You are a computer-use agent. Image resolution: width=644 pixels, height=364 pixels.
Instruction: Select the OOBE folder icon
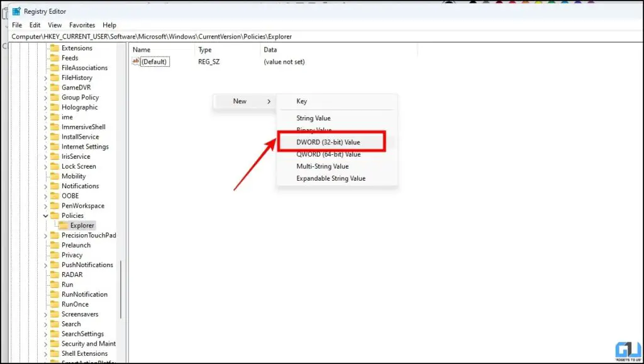coord(55,196)
